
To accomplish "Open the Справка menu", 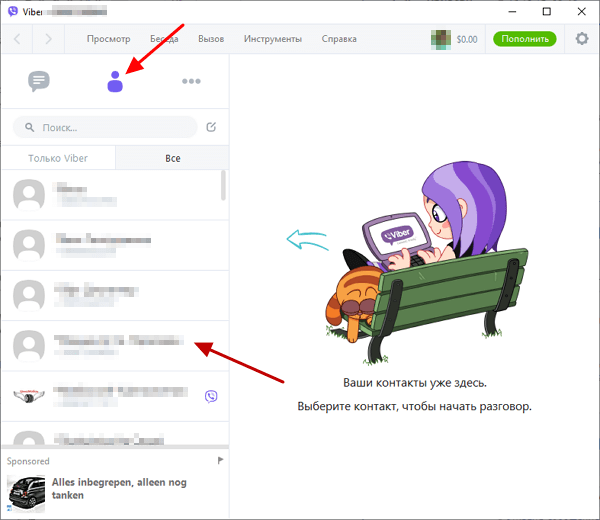I will (x=339, y=39).
